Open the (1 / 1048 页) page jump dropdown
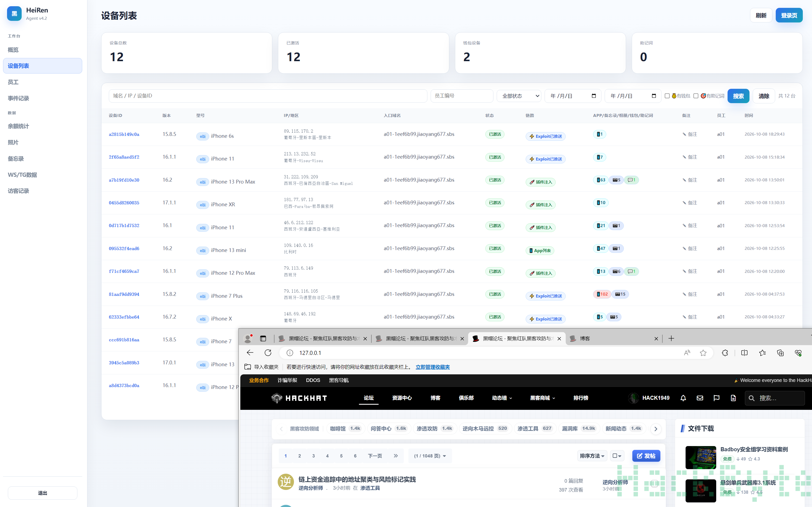Screen dimensions: 812x507 [430, 456]
